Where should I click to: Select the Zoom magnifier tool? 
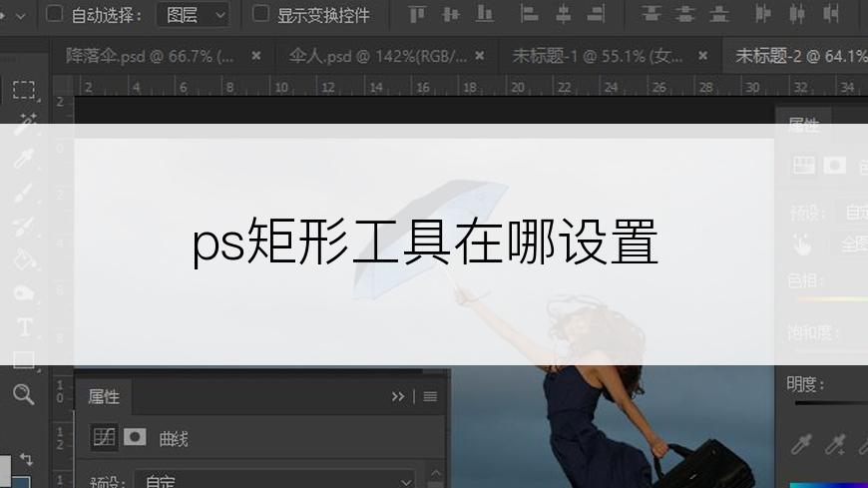tap(24, 394)
